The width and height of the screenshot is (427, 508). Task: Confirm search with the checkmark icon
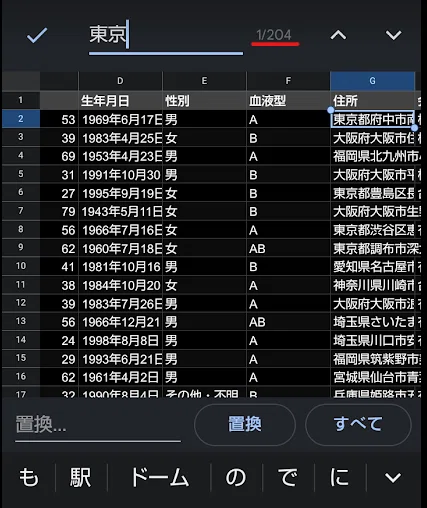coord(37,35)
